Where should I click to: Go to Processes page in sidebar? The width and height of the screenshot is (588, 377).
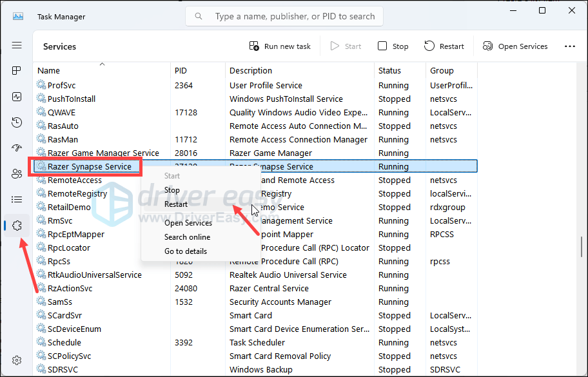tap(17, 70)
